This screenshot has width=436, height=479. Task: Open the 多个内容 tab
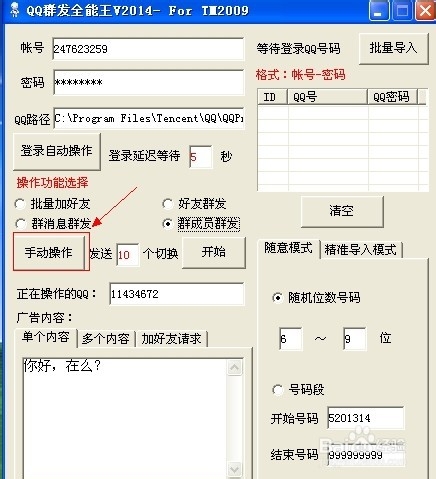pos(106,339)
